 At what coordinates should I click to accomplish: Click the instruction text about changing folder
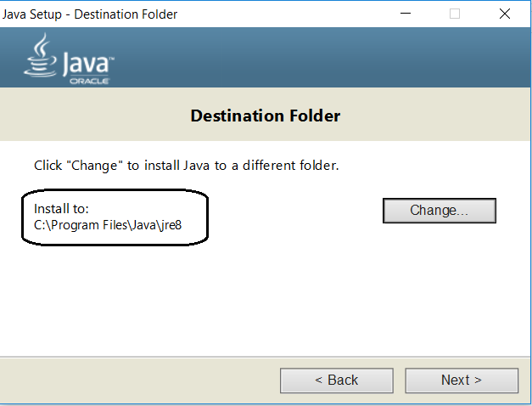tap(186, 166)
